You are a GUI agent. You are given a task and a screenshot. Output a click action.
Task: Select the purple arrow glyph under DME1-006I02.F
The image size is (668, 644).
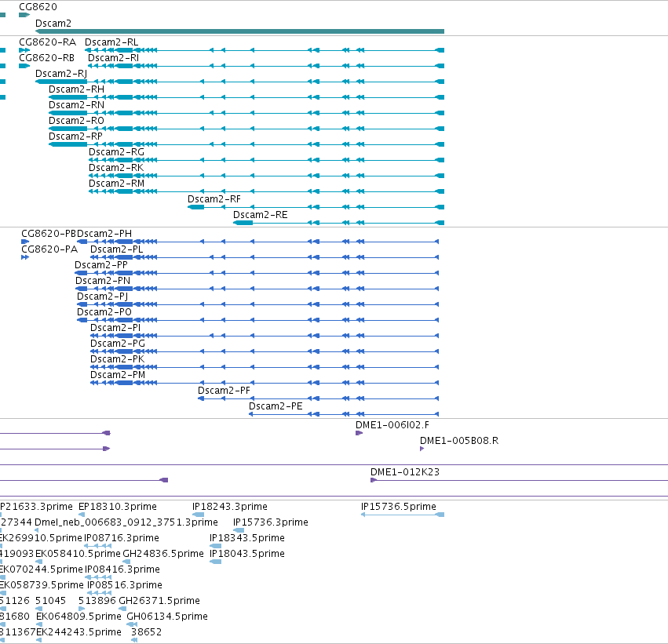tap(360, 433)
